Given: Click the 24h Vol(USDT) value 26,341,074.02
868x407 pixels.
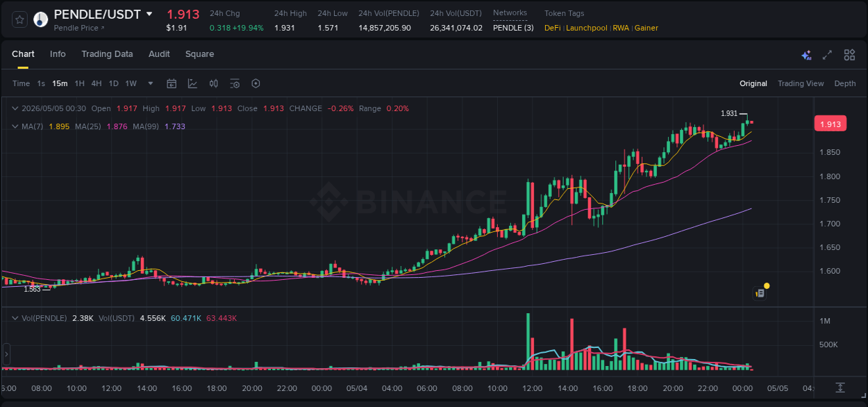Looking at the screenshot, I should [456, 28].
